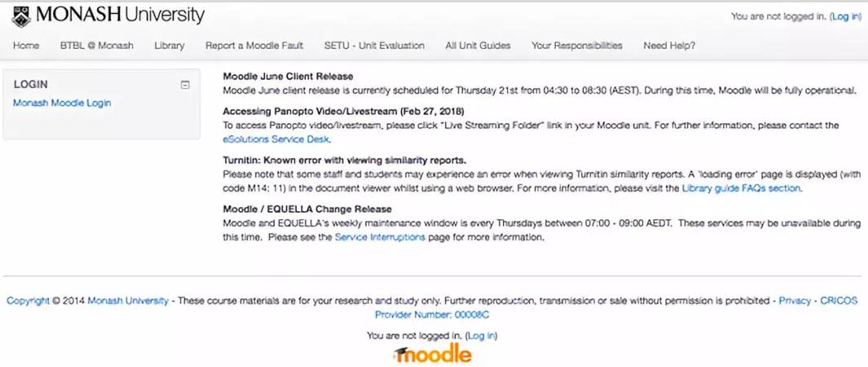
Task: Open the Home menu item
Action: click(x=26, y=46)
